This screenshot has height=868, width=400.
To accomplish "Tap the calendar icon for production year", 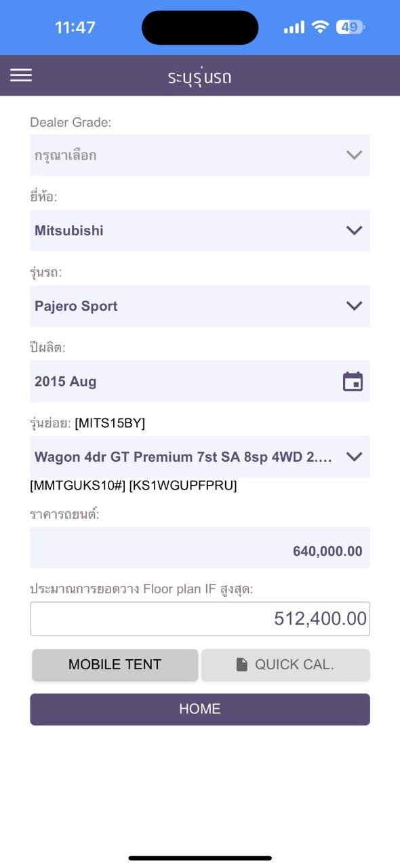I will tap(353, 382).
